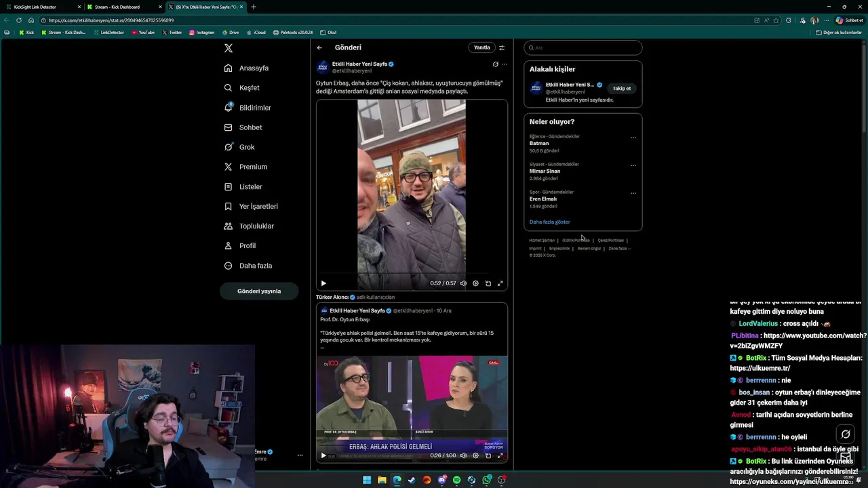868x488 pixels.
Task: Click the Gönderi yayınla button
Action: [259, 291]
